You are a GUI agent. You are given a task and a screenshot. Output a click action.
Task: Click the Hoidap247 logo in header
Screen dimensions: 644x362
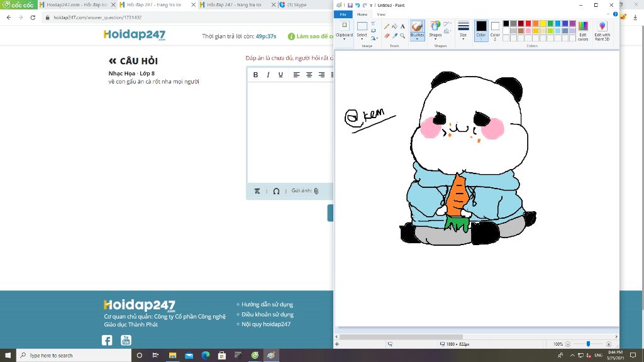135,35
